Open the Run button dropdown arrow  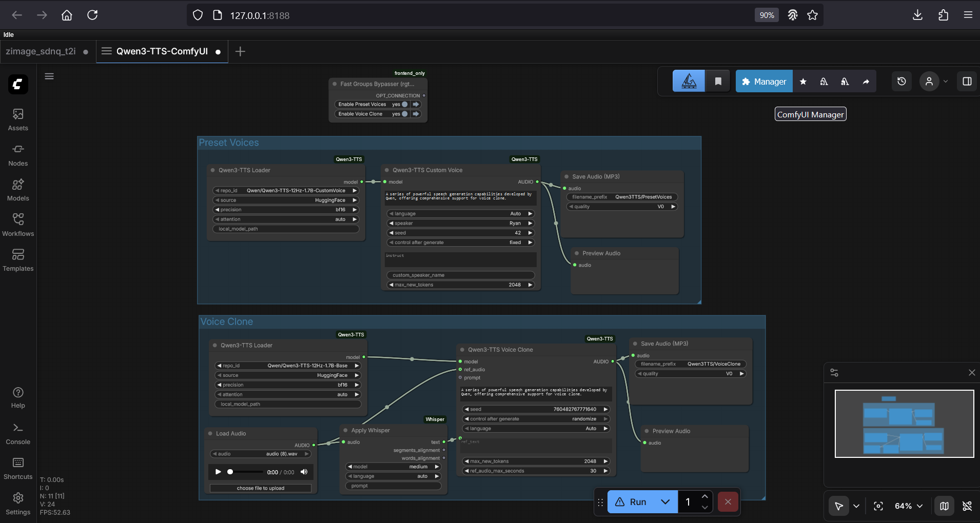[x=665, y=502]
